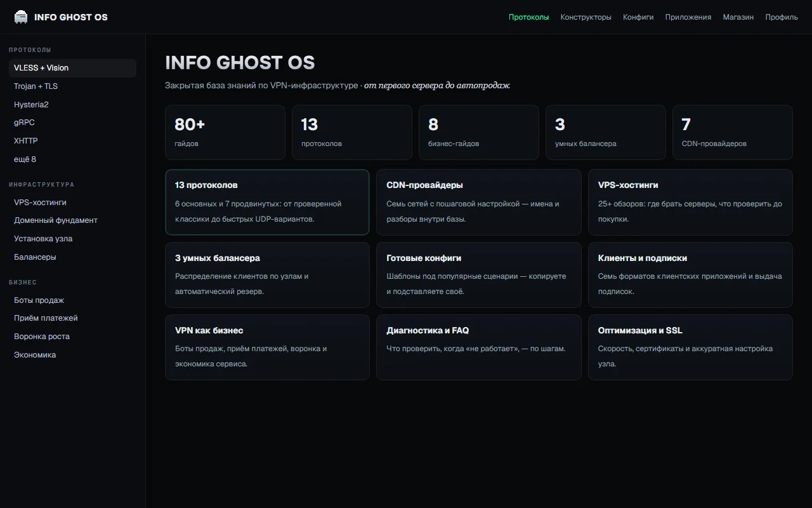Open Балансеры sidebar item
The width and height of the screenshot is (812, 508).
tap(72, 257)
